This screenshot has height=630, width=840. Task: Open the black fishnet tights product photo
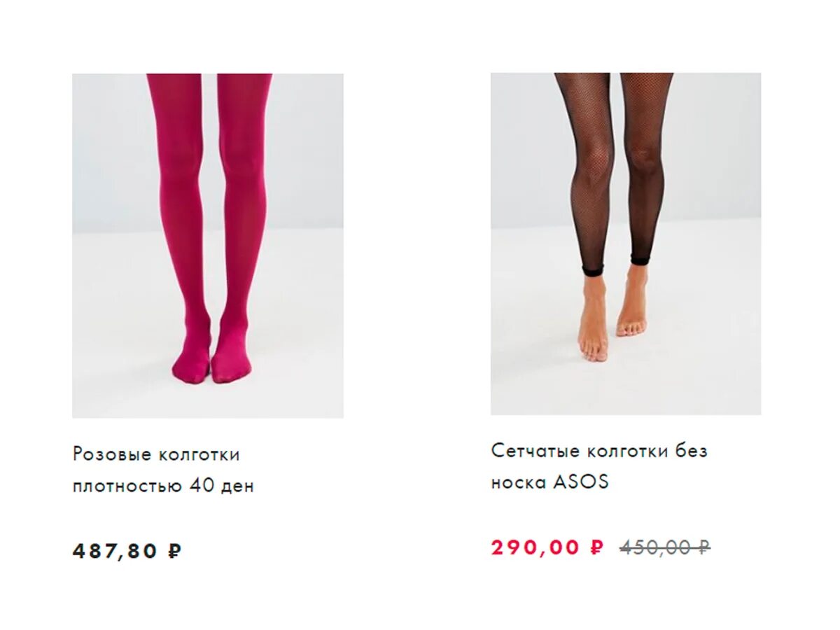point(626,244)
